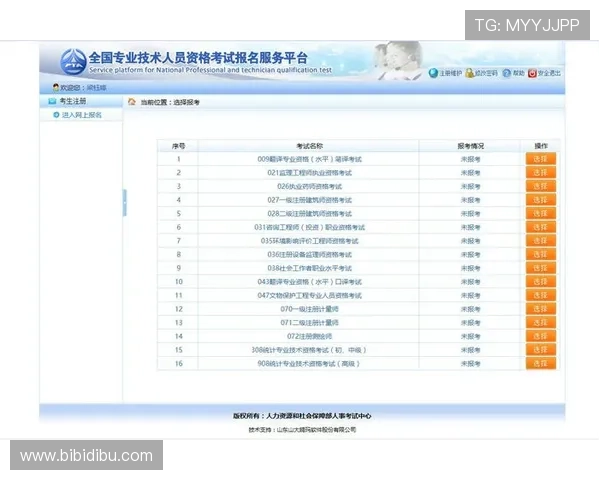Open exam name 009翻译专业资格笔译考试

pos(309,159)
